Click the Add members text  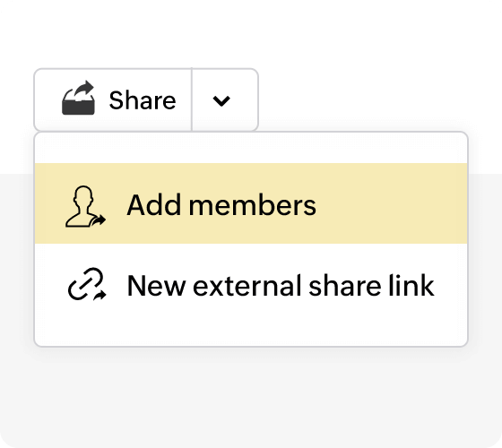(x=221, y=205)
